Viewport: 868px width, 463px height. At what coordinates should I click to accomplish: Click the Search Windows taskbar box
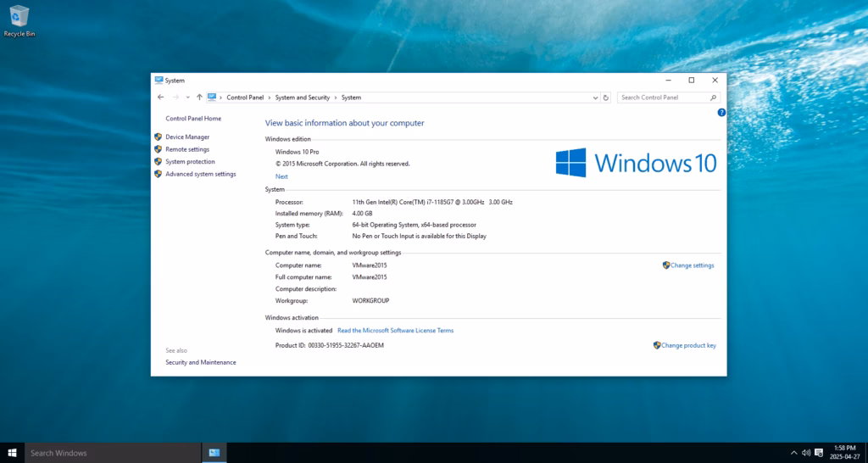pyautogui.click(x=113, y=453)
